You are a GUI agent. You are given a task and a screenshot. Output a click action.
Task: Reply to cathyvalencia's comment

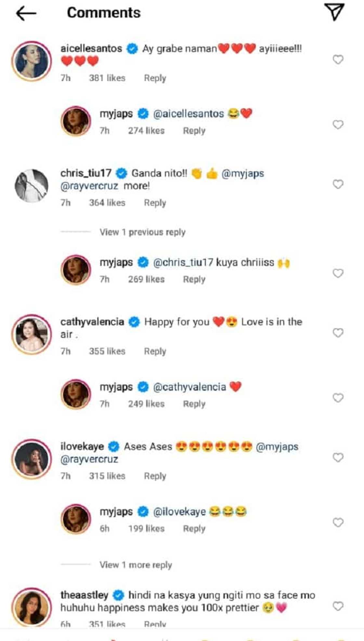(155, 351)
